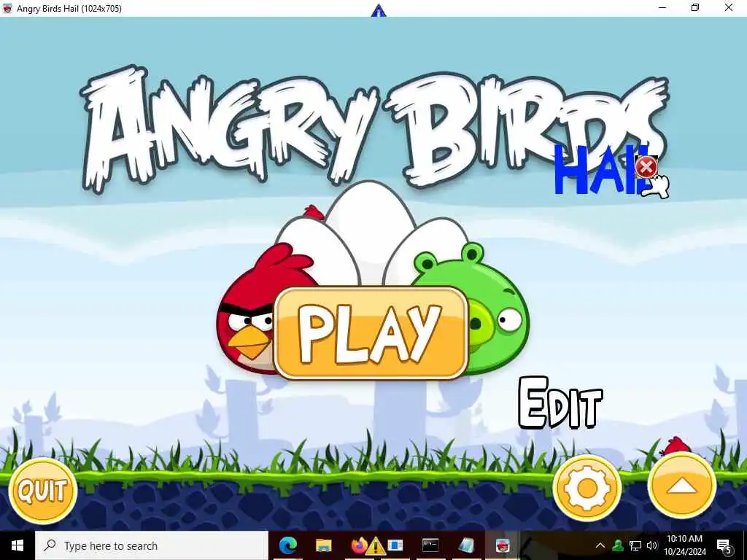Open the level editor via the Edit label
Screen dimensions: 747x560
tap(560, 402)
